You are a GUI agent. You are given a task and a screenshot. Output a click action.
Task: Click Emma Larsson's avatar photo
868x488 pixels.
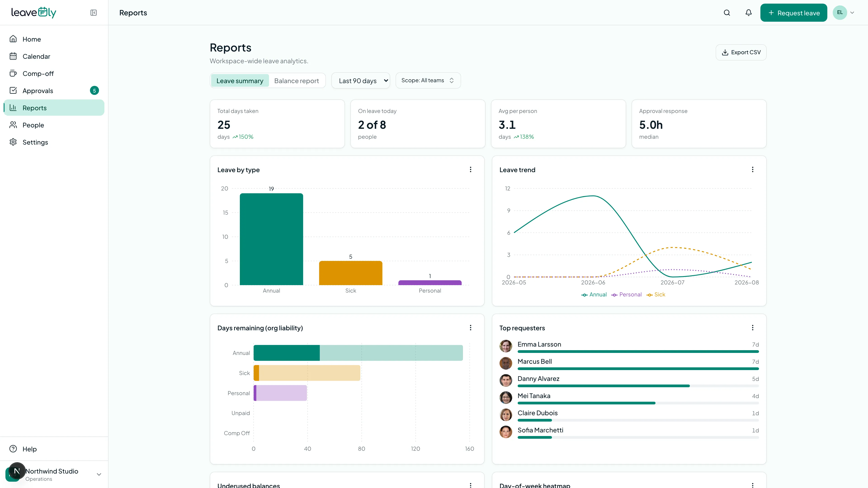(x=506, y=346)
